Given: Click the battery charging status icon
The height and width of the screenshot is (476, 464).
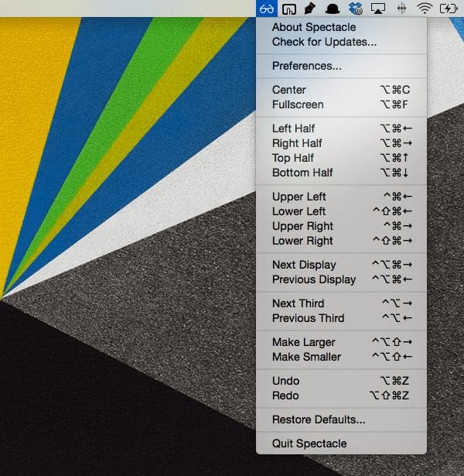Looking at the screenshot, I should (449, 9).
